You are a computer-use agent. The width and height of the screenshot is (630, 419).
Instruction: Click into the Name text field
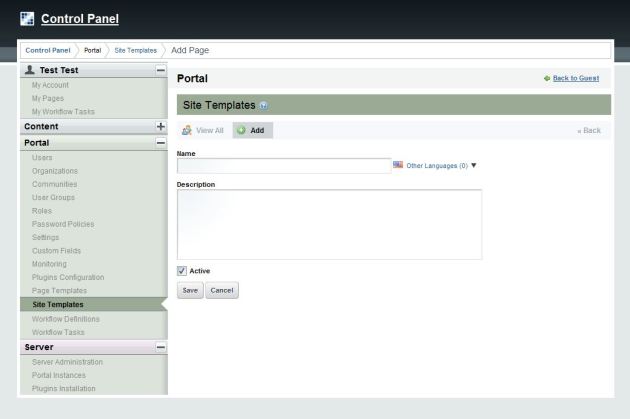[x=283, y=166]
